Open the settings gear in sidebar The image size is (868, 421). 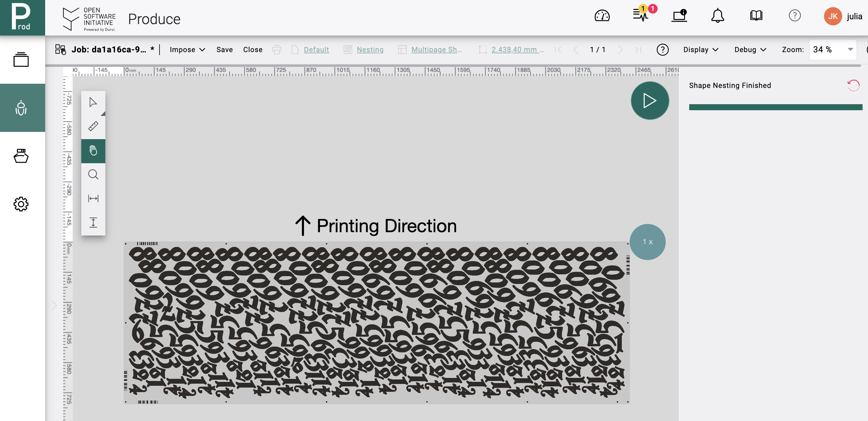pyautogui.click(x=21, y=204)
